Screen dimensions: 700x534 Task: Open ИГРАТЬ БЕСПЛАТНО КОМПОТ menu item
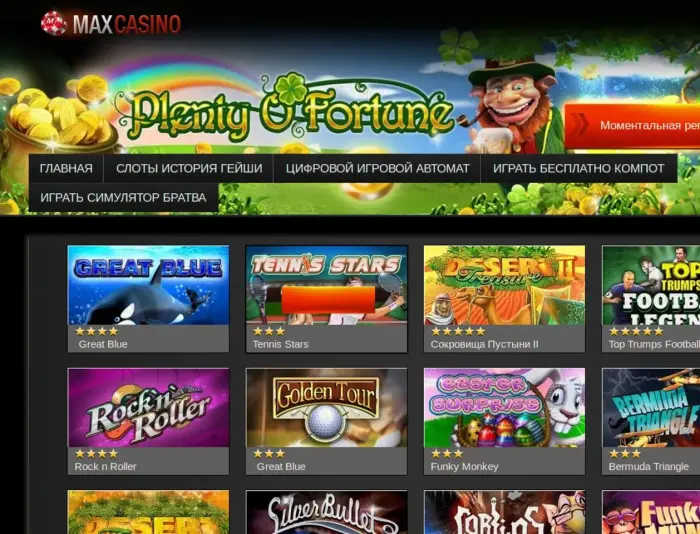[579, 168]
